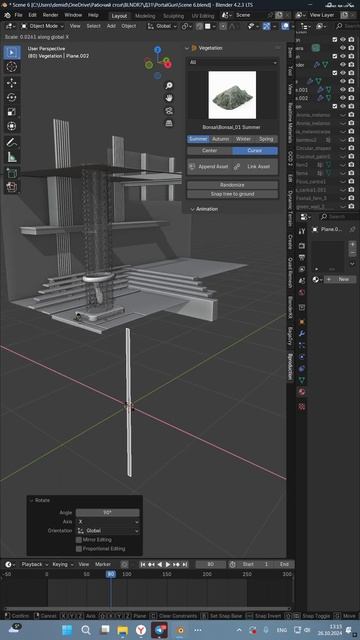The image size is (360, 640).
Task: Open the Object Data green triangle tab
Action: 302,380
